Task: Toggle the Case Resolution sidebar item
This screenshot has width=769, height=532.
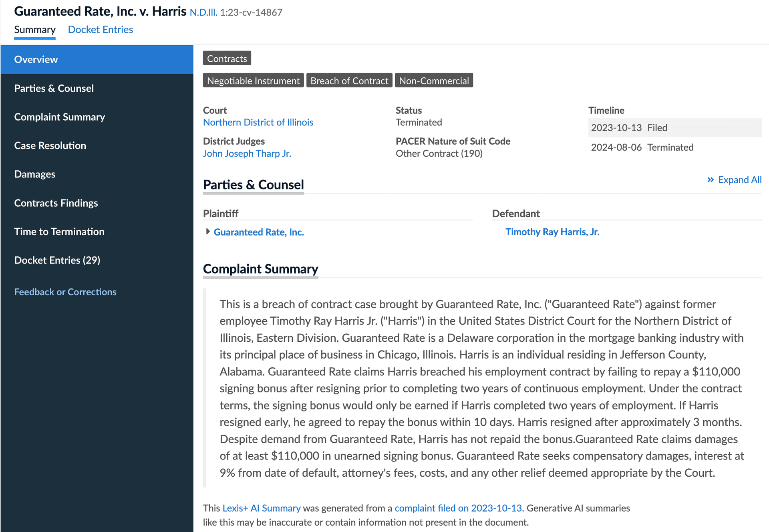Action: (x=50, y=145)
